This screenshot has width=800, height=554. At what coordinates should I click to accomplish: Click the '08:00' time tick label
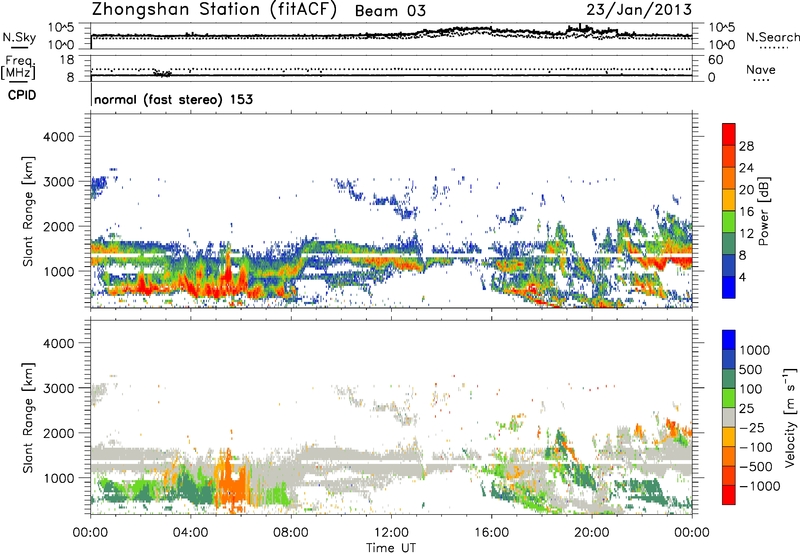(291, 533)
